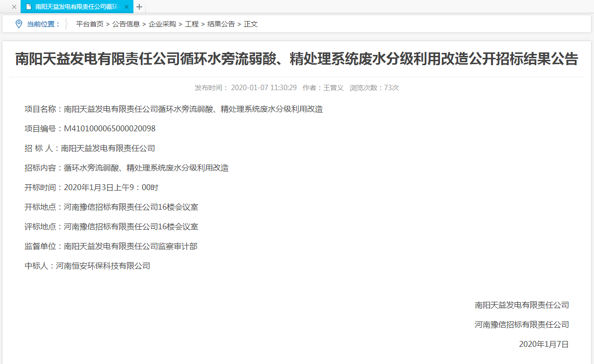Click the 当前位置 label

click(x=43, y=24)
